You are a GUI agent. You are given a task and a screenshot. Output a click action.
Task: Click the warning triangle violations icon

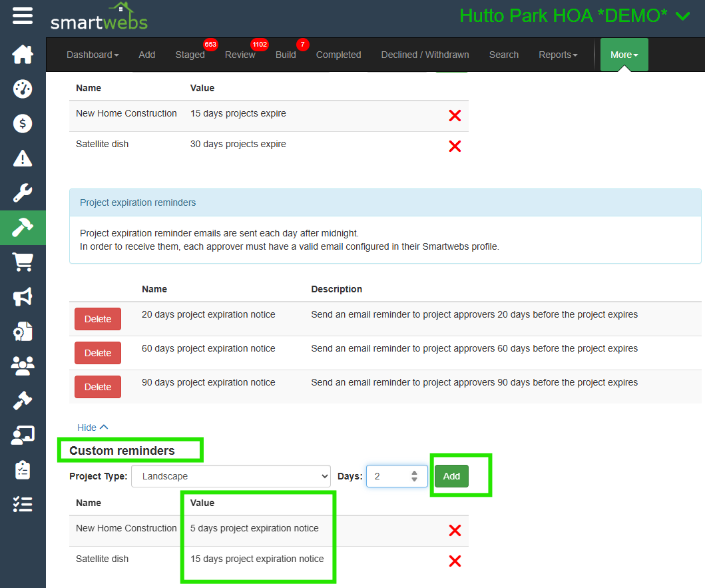click(23, 158)
